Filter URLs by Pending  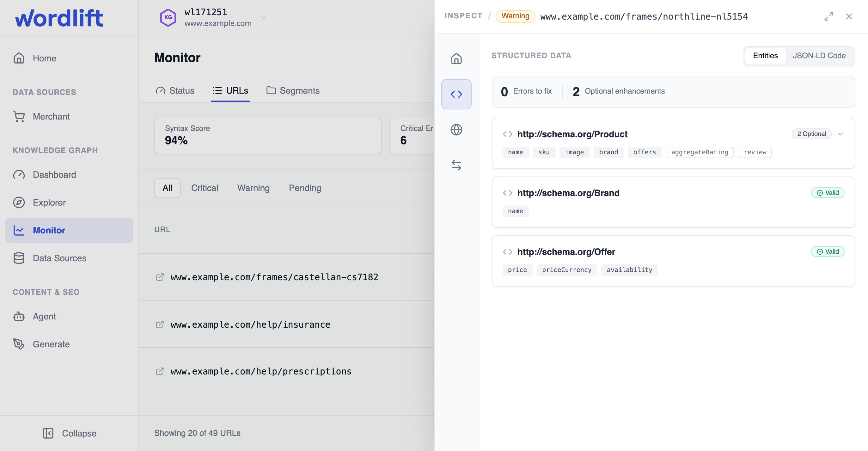pyautogui.click(x=305, y=188)
